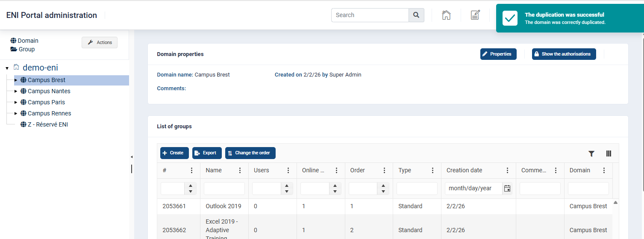Expand the Campus Rennes tree node
644x239 pixels.
(x=16, y=113)
